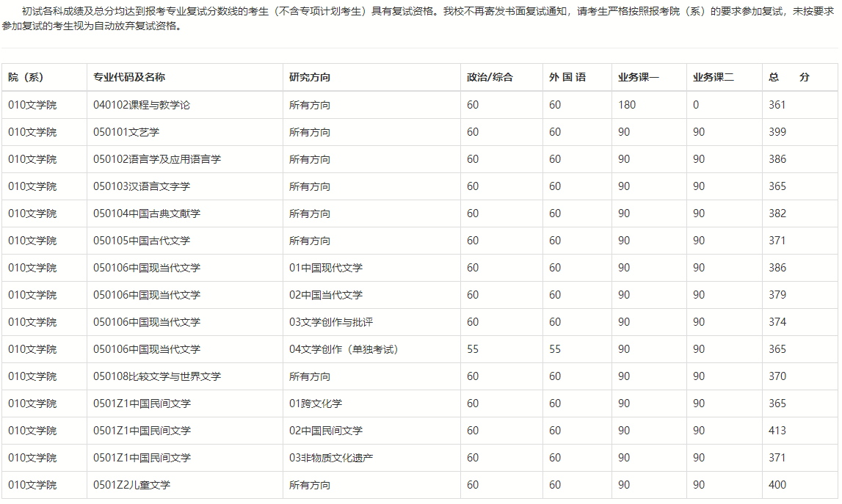
Task: Click the 050104中国古典文献学 cell
Action: [147, 213]
